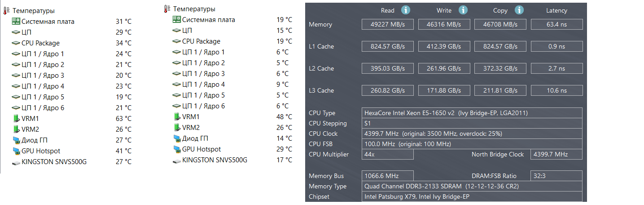Image resolution: width=644 pixels, height=205 pixels.
Task: Click L1 Cache latency value 0.9 ns
Action: (x=556, y=46)
